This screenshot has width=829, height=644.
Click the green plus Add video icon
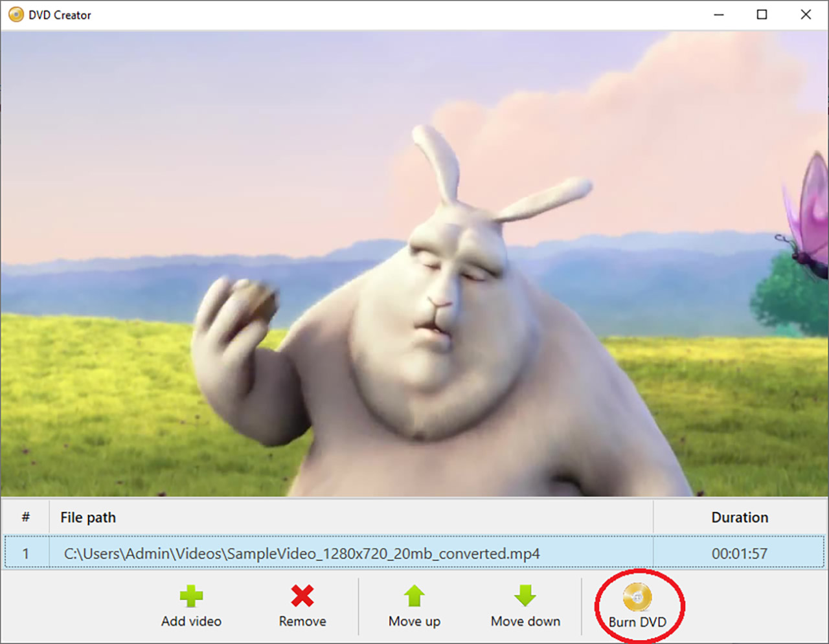click(x=191, y=595)
